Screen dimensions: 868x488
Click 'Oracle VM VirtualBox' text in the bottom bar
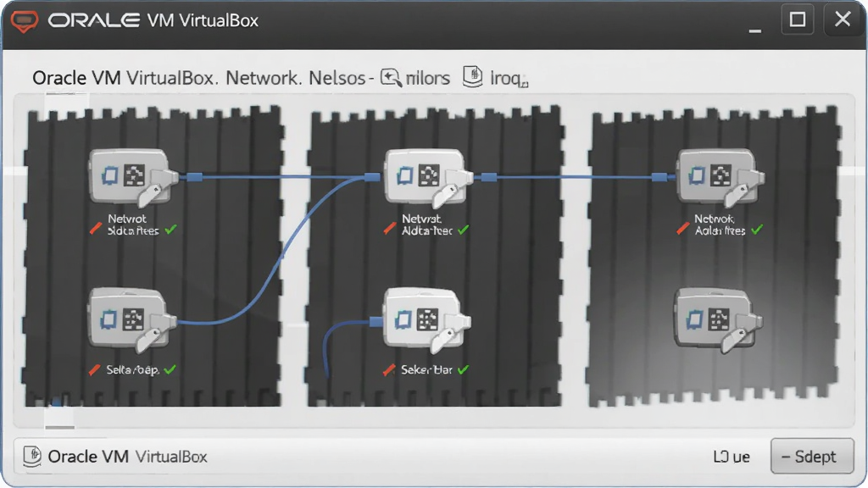pos(127,457)
